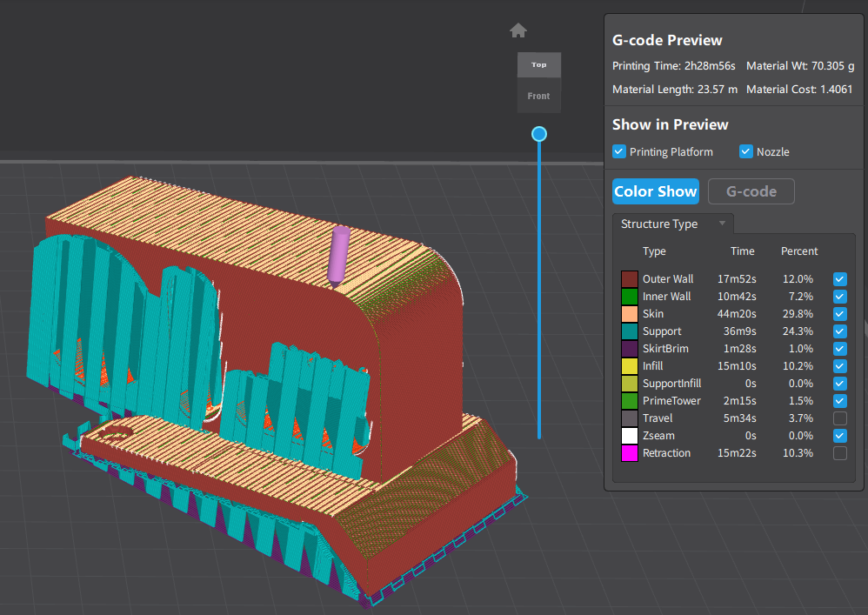Select the Top face of view cube
The image size is (868, 615).
click(539, 65)
